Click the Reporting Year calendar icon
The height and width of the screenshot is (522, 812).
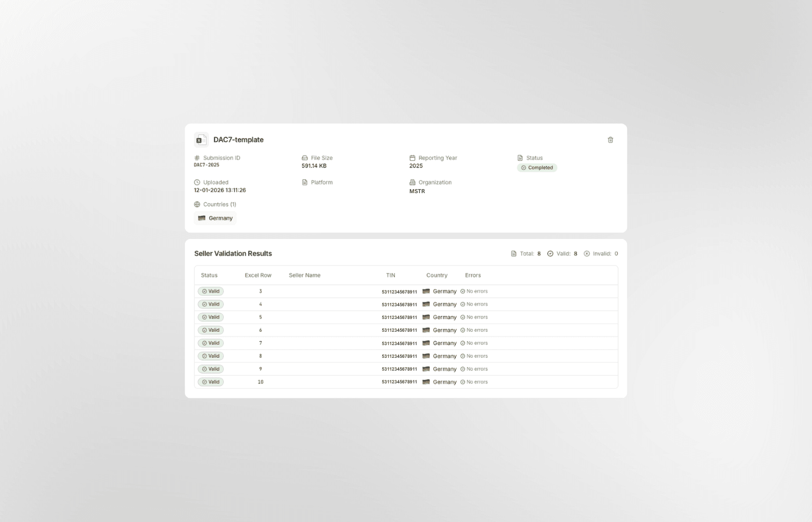coord(412,157)
